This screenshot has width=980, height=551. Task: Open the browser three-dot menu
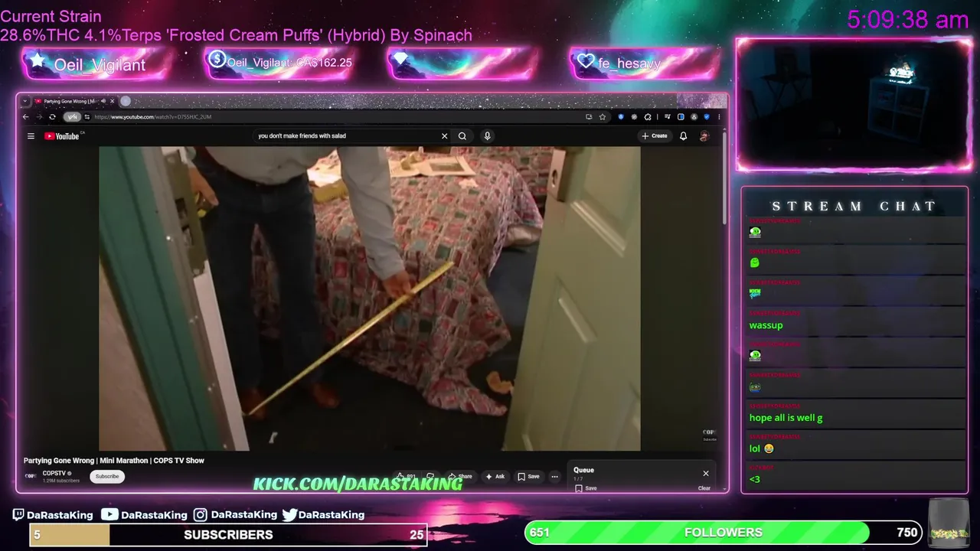[x=719, y=117]
